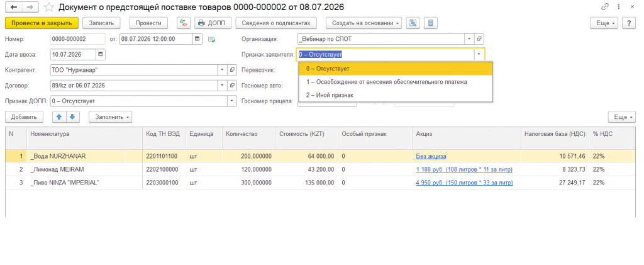This screenshot has height=265, width=644.
Task: Click the Контрагент field ТОО "Нуржанар"
Action: (134, 70)
